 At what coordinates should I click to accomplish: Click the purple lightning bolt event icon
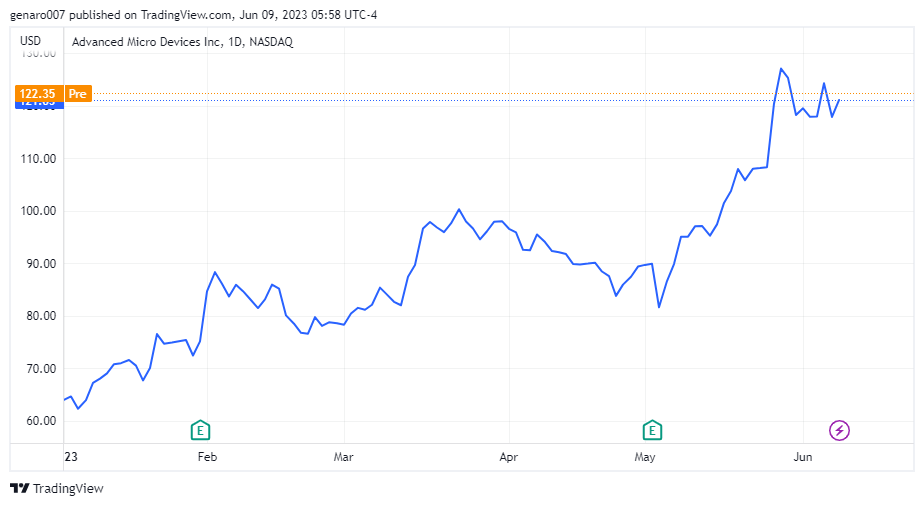[839, 431]
